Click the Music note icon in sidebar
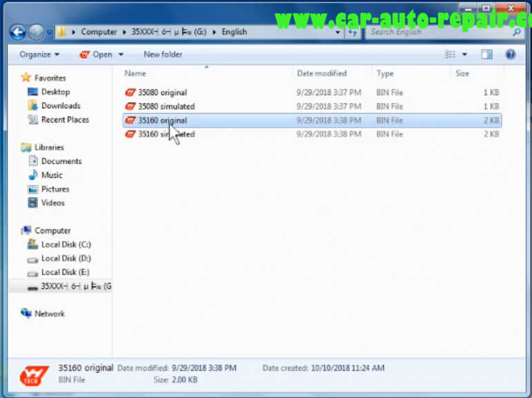The width and height of the screenshot is (532, 398). [33, 175]
